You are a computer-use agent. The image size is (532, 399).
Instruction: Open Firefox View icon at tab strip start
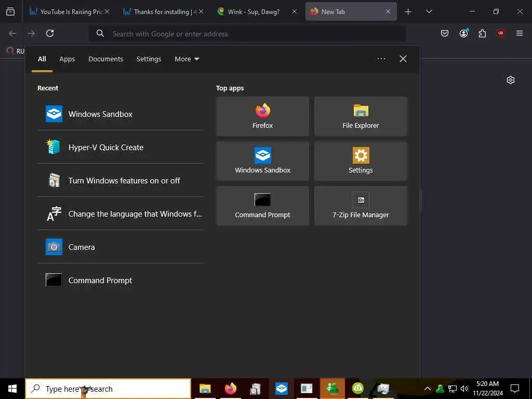pyautogui.click(x=10, y=11)
